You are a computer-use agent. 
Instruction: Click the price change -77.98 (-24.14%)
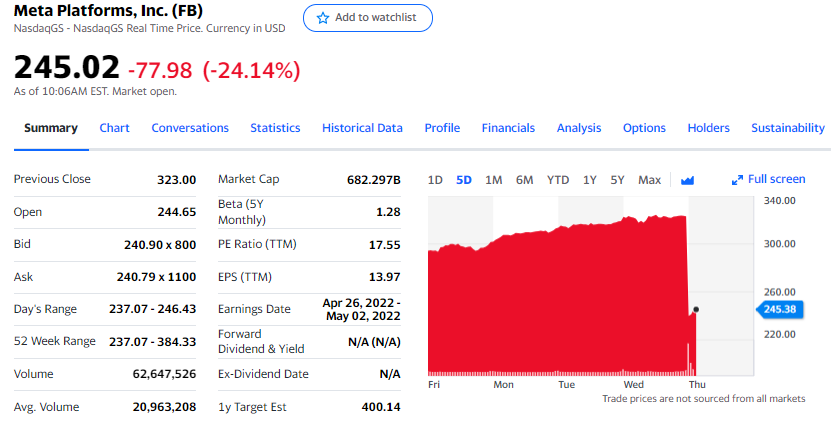[214, 70]
